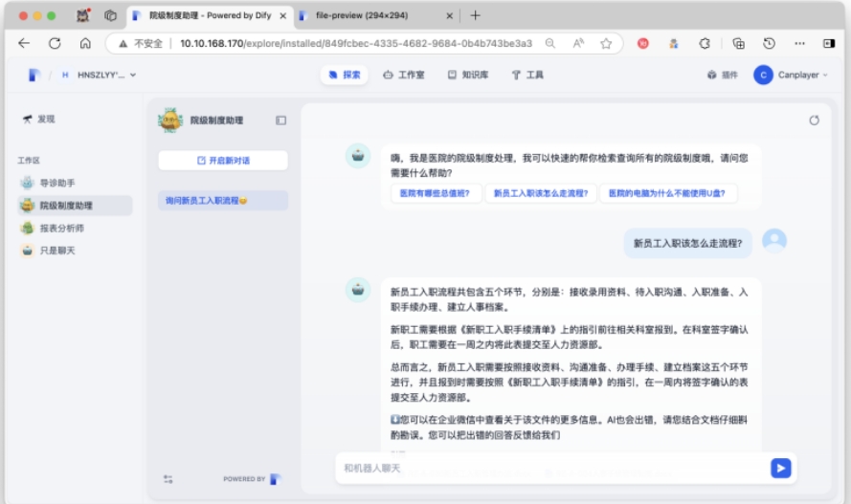
Task: Bookmark page with the star icon
Action: [x=606, y=43]
